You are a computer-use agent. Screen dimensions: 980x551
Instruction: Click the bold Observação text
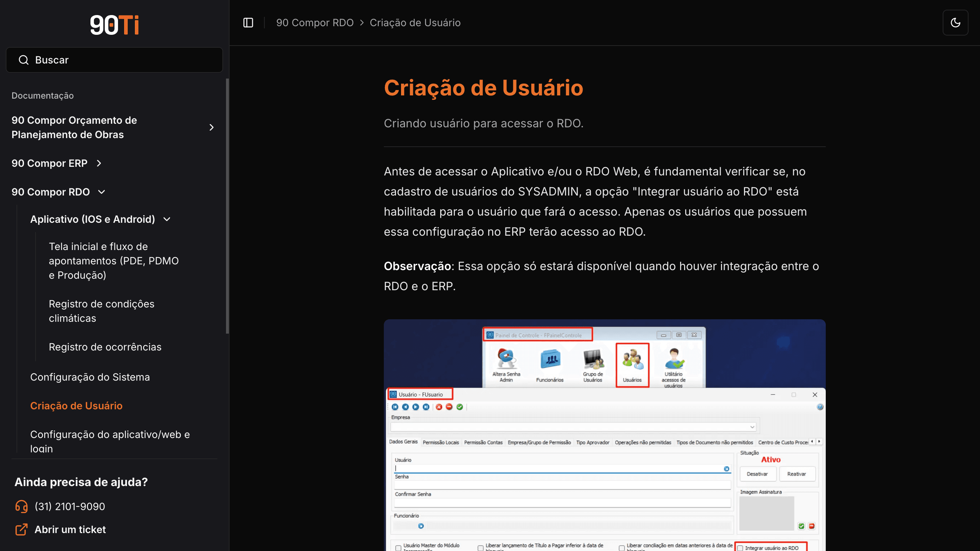click(x=417, y=266)
